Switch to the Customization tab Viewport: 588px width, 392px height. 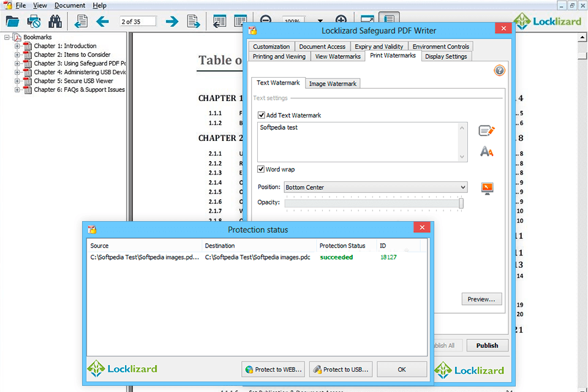(x=271, y=47)
